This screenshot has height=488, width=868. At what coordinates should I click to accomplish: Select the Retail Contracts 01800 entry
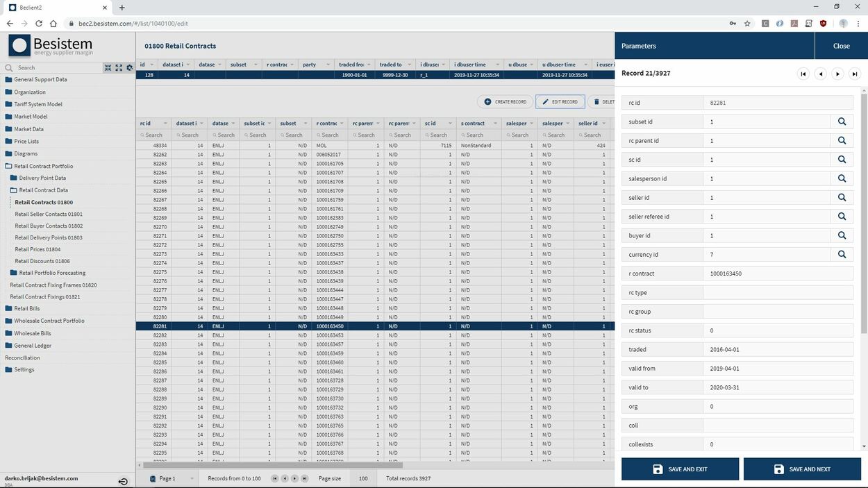tap(45, 202)
